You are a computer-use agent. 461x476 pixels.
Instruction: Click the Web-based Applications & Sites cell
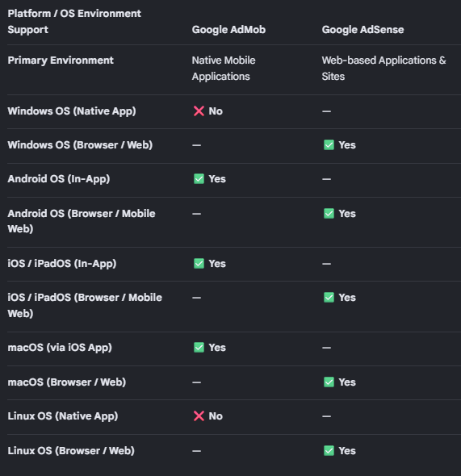click(x=383, y=69)
